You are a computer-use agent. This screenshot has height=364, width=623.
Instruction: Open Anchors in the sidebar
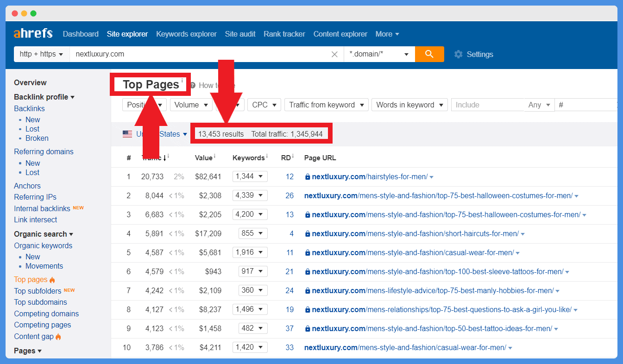[27, 186]
